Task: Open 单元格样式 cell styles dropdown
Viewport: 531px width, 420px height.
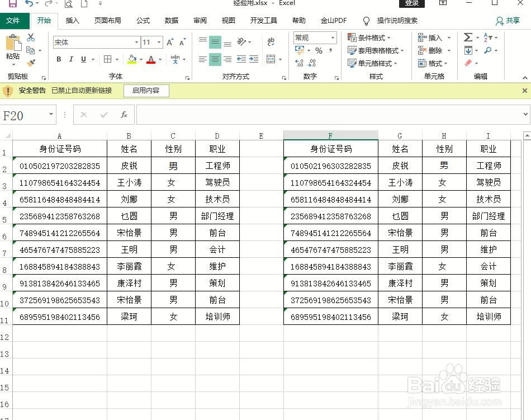Action: (x=372, y=63)
